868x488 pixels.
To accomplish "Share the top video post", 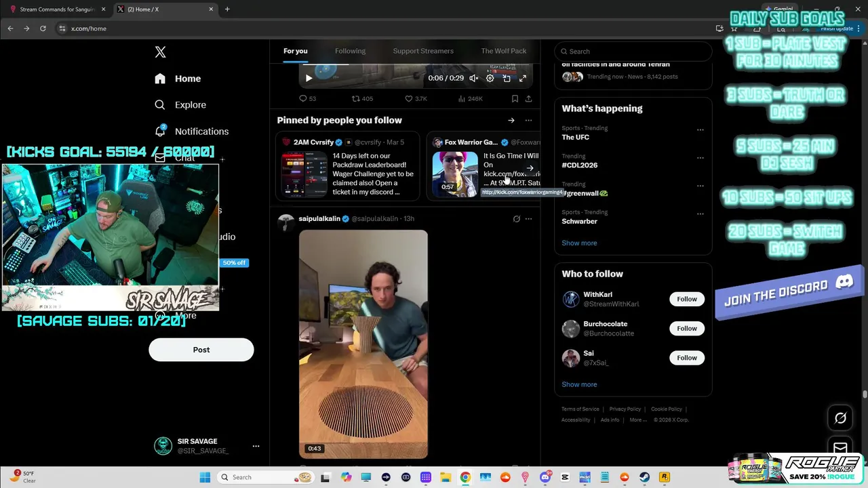I will (x=528, y=99).
